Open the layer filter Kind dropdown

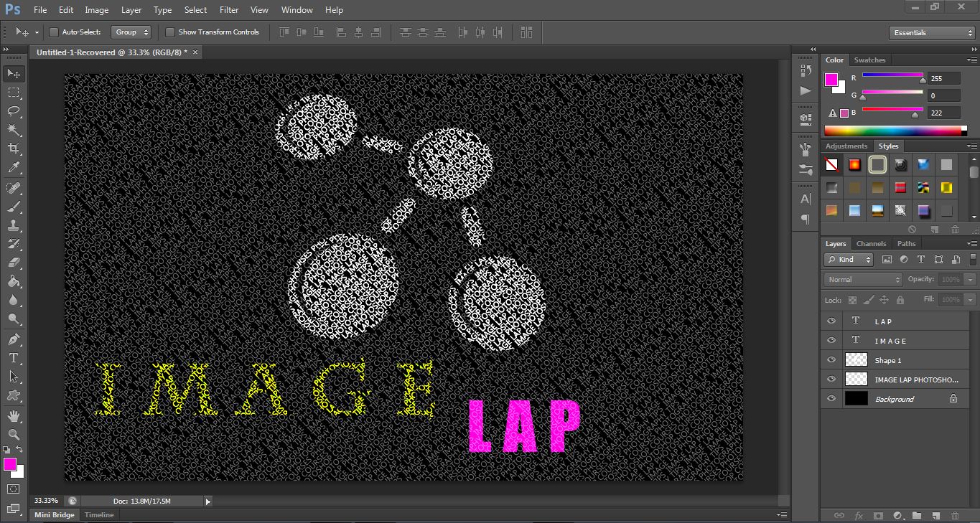(x=849, y=260)
